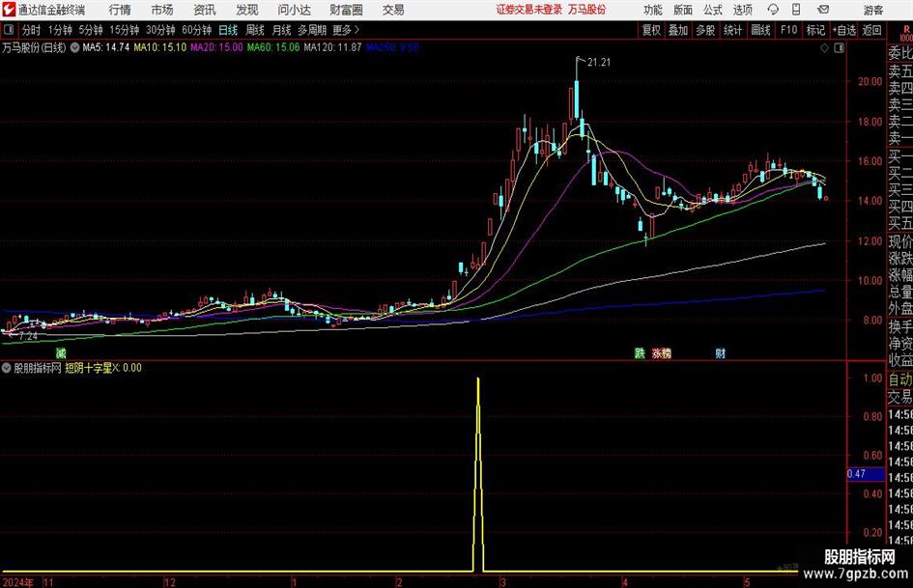Click the green 跌 marker on chart
Viewport: 913px width, 588px height.
pos(640,352)
